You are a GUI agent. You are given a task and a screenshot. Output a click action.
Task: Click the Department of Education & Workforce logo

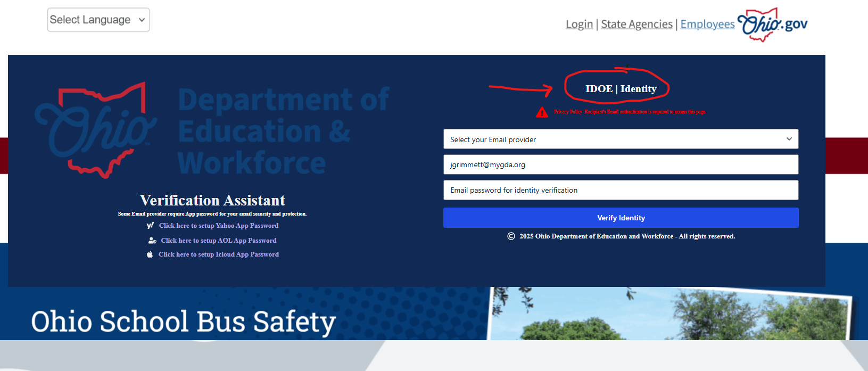click(x=213, y=131)
